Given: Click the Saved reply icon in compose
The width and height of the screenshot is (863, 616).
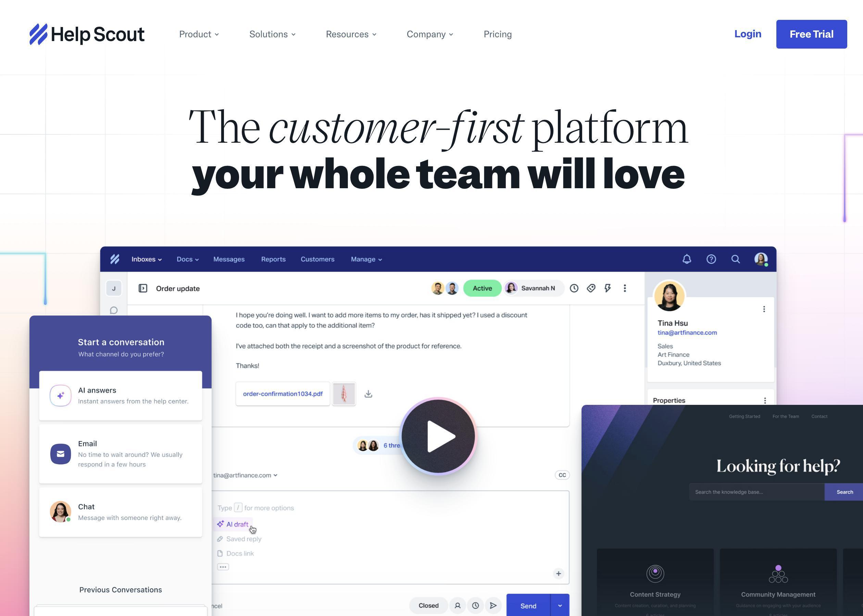Looking at the screenshot, I should click(x=221, y=539).
